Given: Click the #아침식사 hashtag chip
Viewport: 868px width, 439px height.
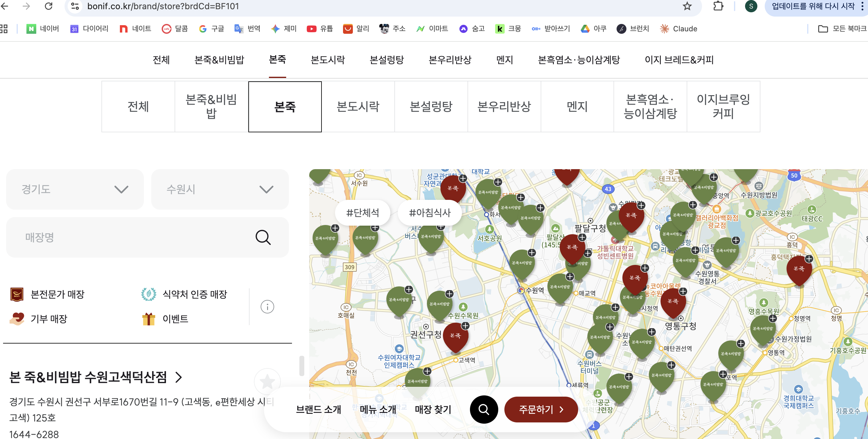Looking at the screenshot, I should 429,212.
